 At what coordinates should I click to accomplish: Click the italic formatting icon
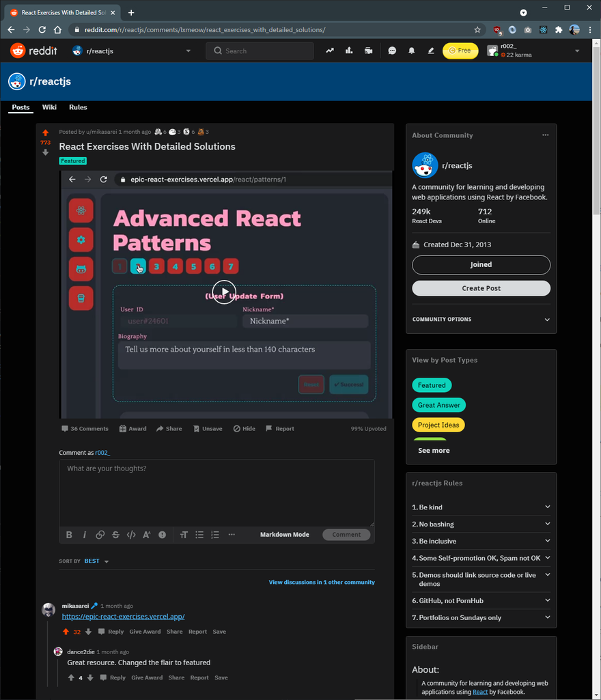tap(85, 534)
